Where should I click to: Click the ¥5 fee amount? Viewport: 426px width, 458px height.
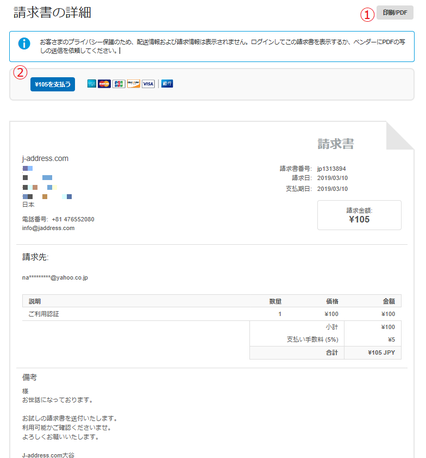[392, 340]
